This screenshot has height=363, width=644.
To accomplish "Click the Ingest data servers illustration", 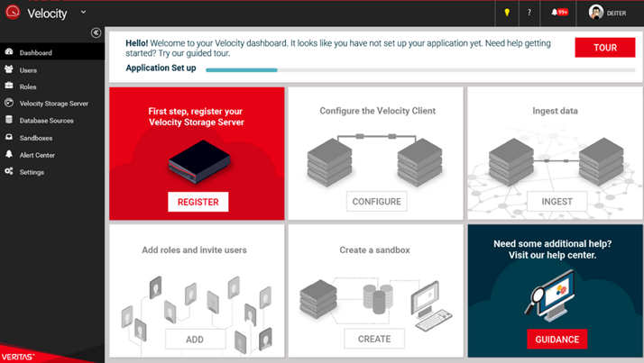I will coord(556,162).
